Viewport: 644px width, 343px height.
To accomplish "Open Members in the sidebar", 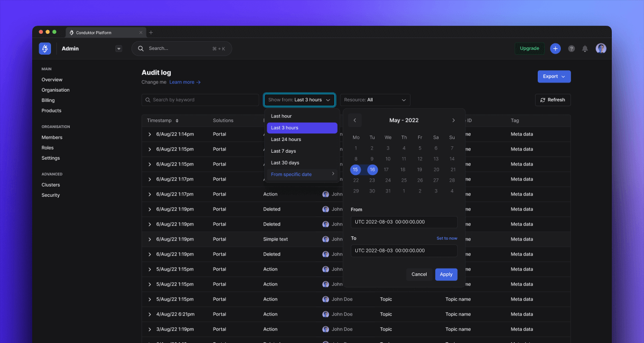I will point(52,137).
